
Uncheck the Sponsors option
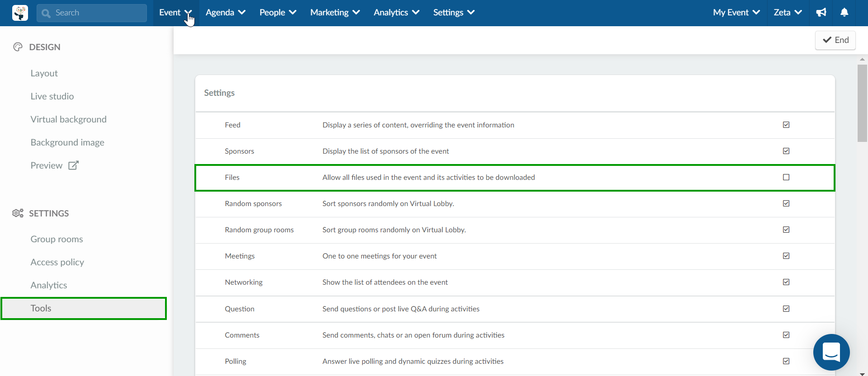click(786, 151)
